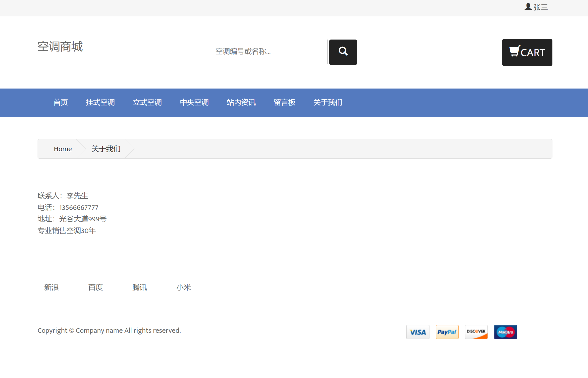The image size is (588, 378).
Task: Click the air conditioner search input field
Action: click(x=270, y=52)
